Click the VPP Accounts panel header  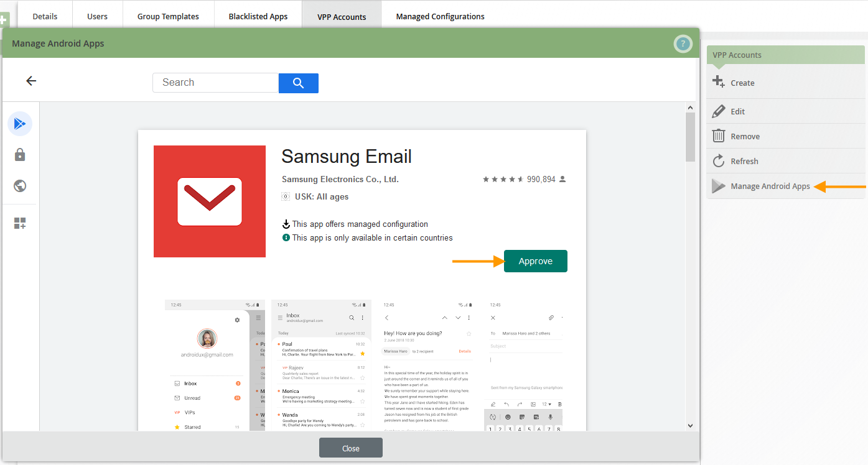(786, 55)
